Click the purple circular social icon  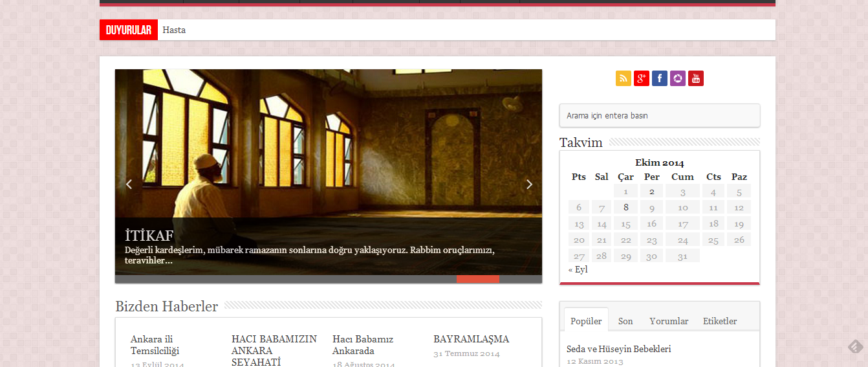point(677,78)
